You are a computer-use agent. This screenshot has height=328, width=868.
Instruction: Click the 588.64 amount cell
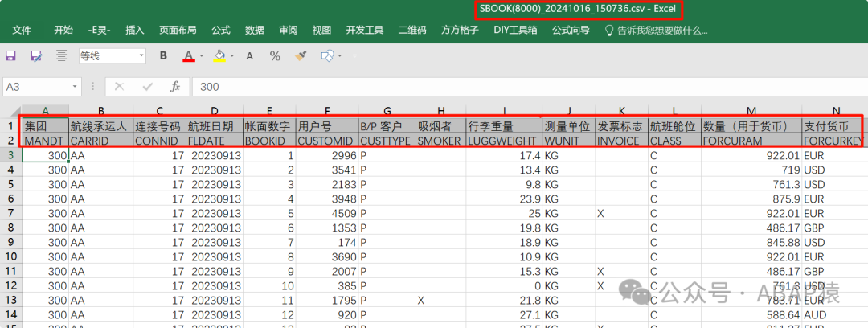(x=751, y=315)
